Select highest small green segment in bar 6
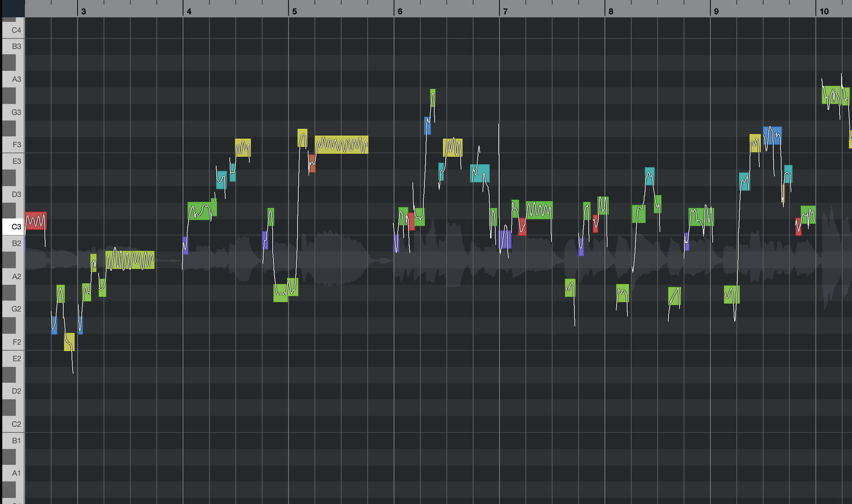The image size is (852, 504). pyautogui.click(x=432, y=98)
